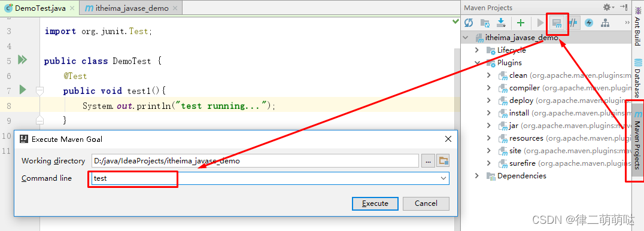Expand the resources plugin node
The width and height of the screenshot is (644, 231).
tap(489, 138)
